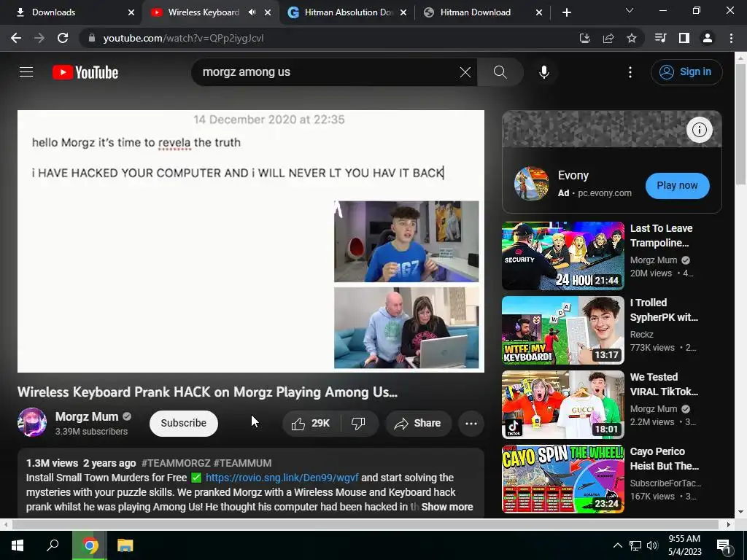Toggle Chrome side panel
This screenshot has height=560, width=747.
pyautogui.click(x=684, y=38)
